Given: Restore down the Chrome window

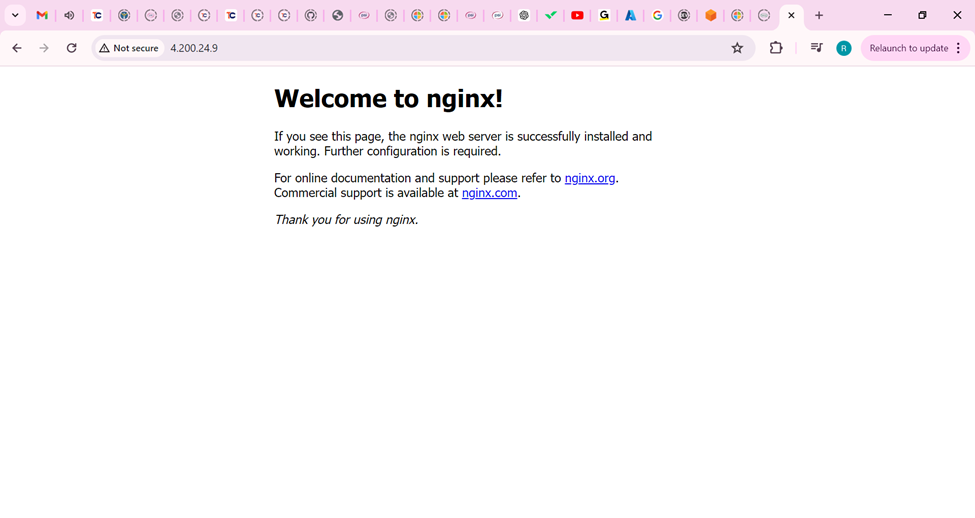Looking at the screenshot, I should tap(923, 16).
